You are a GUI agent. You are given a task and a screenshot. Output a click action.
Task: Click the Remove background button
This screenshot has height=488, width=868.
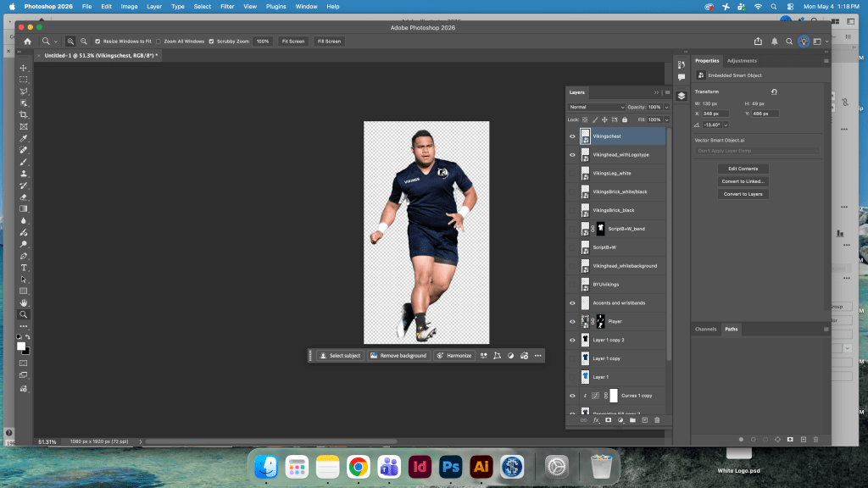[398, 356]
